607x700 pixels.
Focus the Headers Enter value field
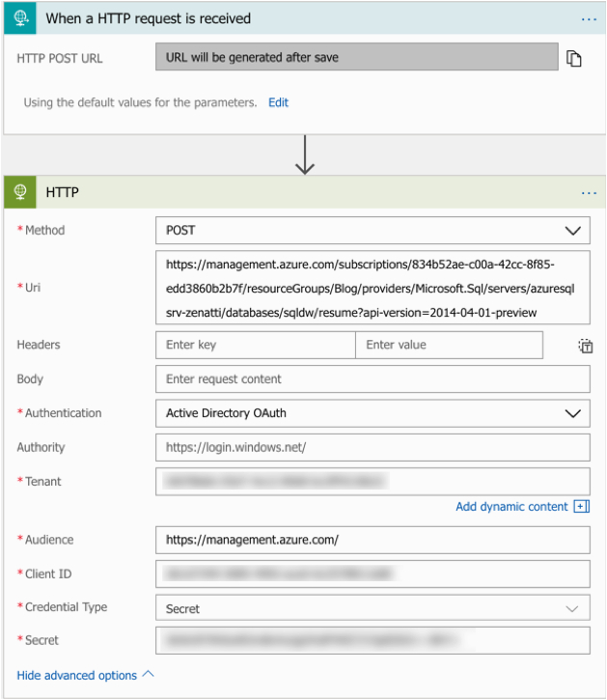(449, 345)
